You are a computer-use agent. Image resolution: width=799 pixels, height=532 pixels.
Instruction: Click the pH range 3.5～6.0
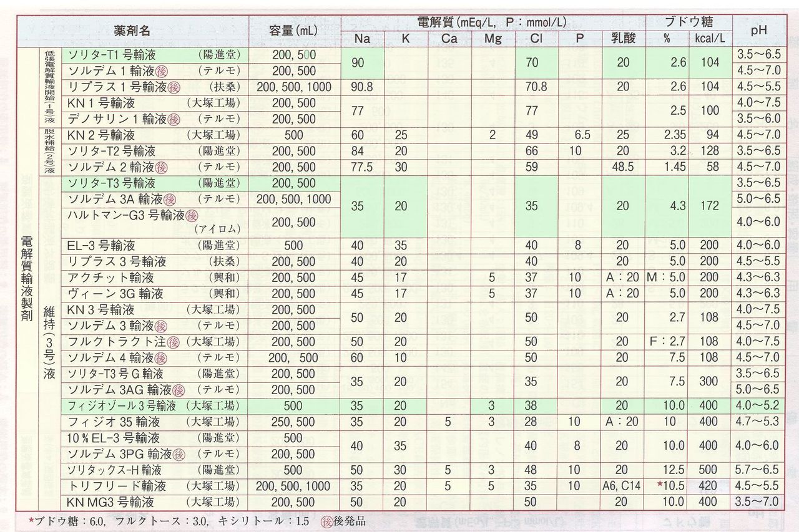click(758, 118)
